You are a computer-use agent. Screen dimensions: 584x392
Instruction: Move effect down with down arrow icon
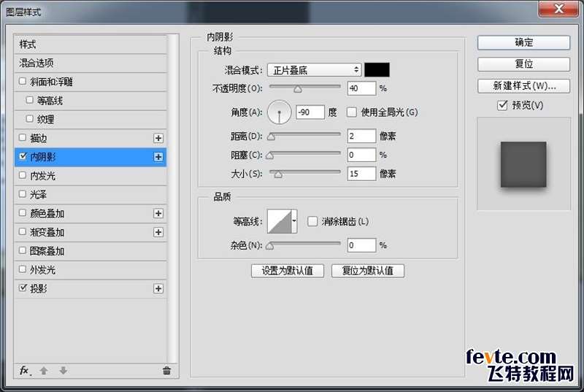click(64, 370)
